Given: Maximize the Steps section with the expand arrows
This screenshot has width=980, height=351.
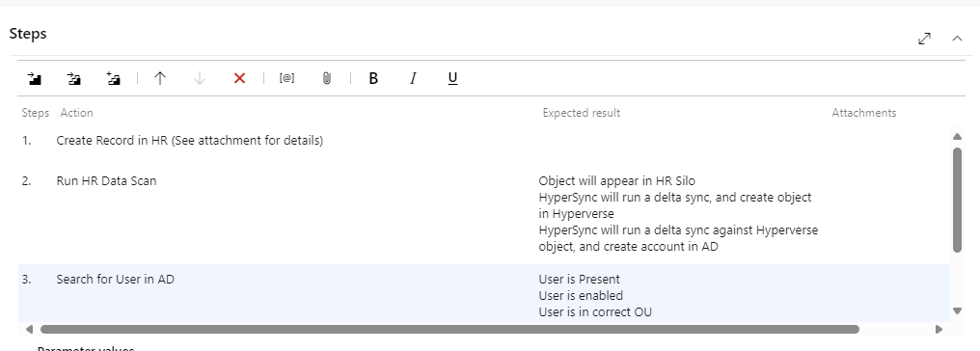Looking at the screenshot, I should pyautogui.click(x=924, y=39).
